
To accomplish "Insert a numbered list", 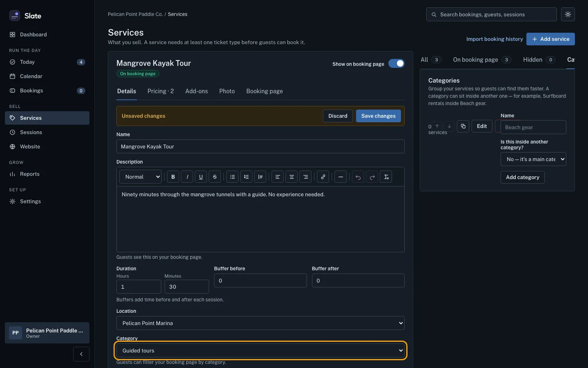I will coord(246,177).
